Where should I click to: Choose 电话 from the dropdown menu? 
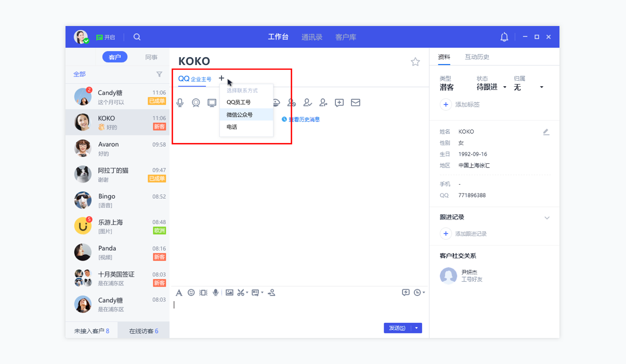(246, 127)
